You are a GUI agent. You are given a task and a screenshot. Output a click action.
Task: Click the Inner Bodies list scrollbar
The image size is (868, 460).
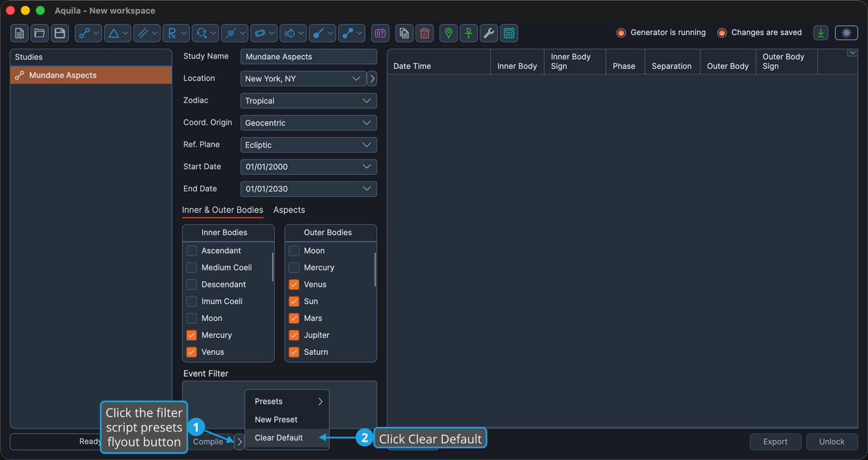click(272, 267)
